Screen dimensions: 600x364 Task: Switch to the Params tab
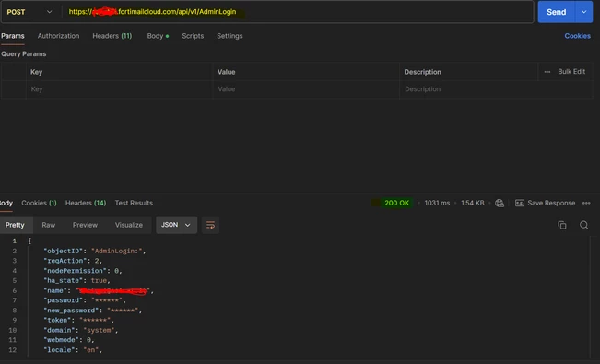[x=13, y=36]
